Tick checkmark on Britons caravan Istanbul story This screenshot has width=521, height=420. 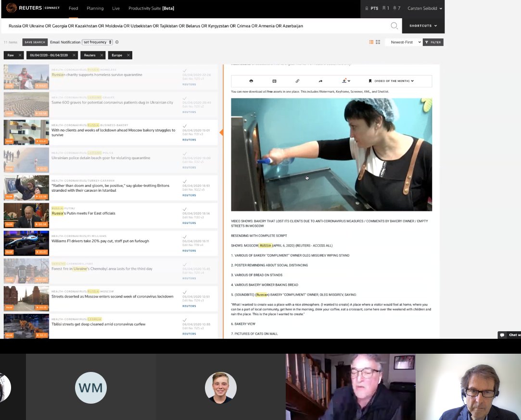(184, 181)
